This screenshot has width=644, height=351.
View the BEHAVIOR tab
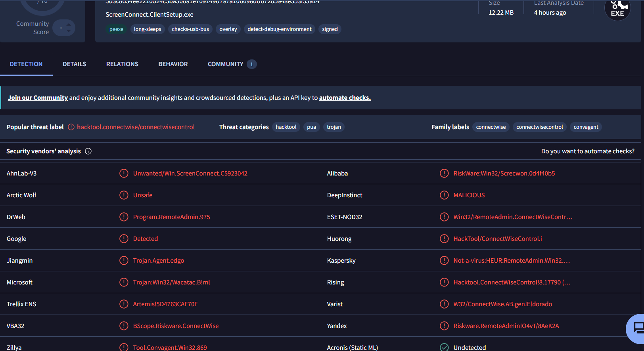pyautogui.click(x=173, y=64)
